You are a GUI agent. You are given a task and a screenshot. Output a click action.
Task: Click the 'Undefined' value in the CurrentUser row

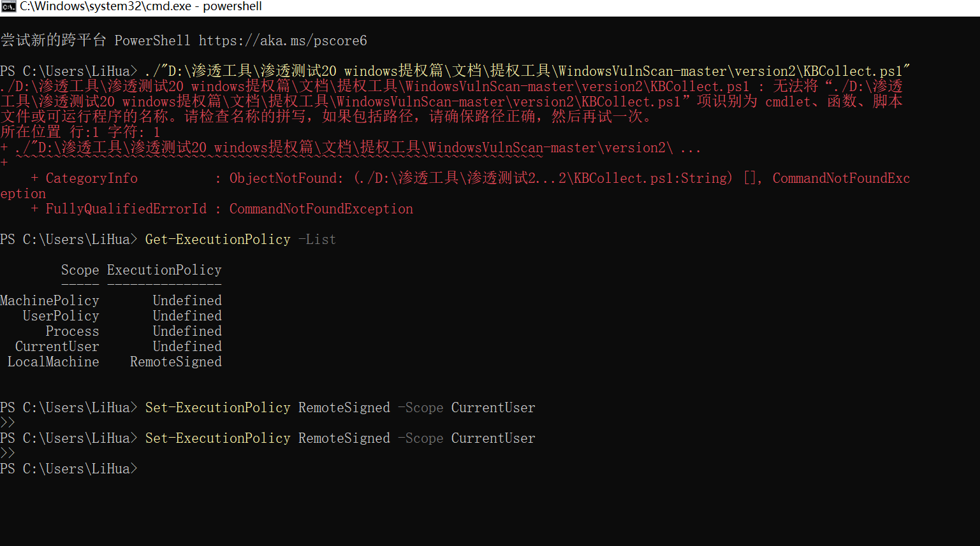[187, 347]
